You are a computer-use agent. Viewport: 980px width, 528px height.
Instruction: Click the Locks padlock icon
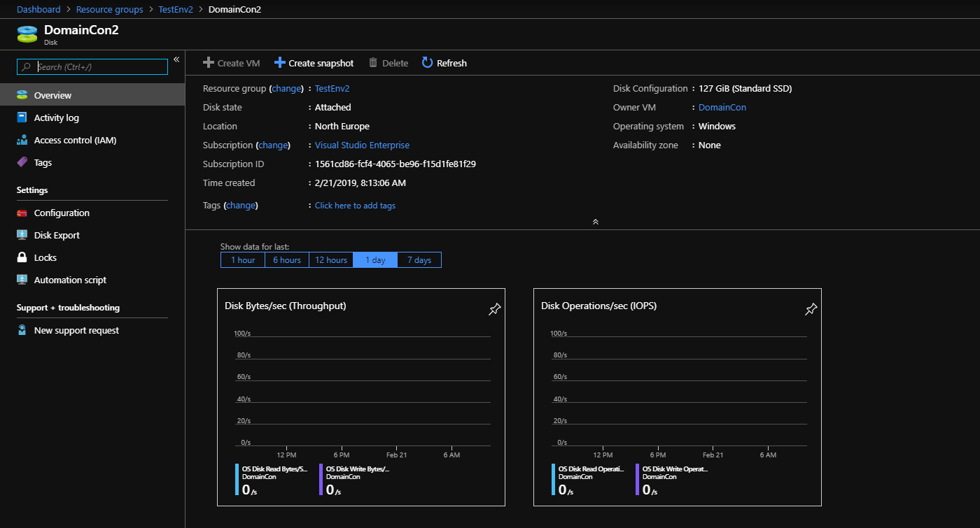pyautogui.click(x=22, y=257)
